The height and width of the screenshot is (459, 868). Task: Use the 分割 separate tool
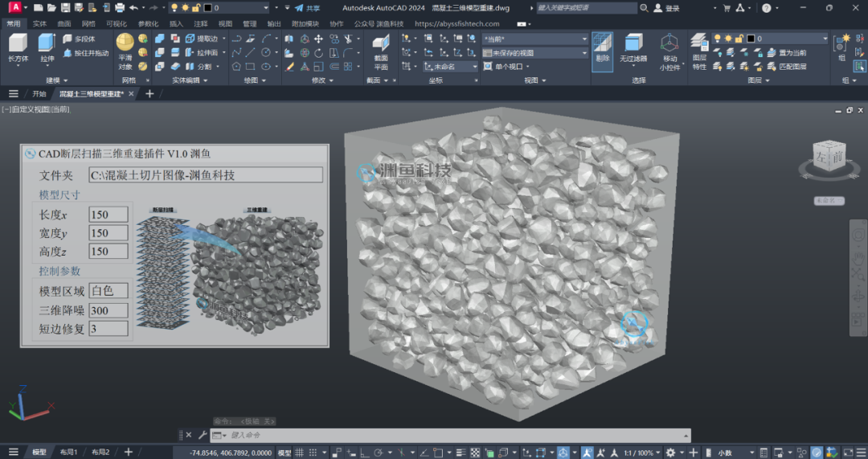point(199,67)
